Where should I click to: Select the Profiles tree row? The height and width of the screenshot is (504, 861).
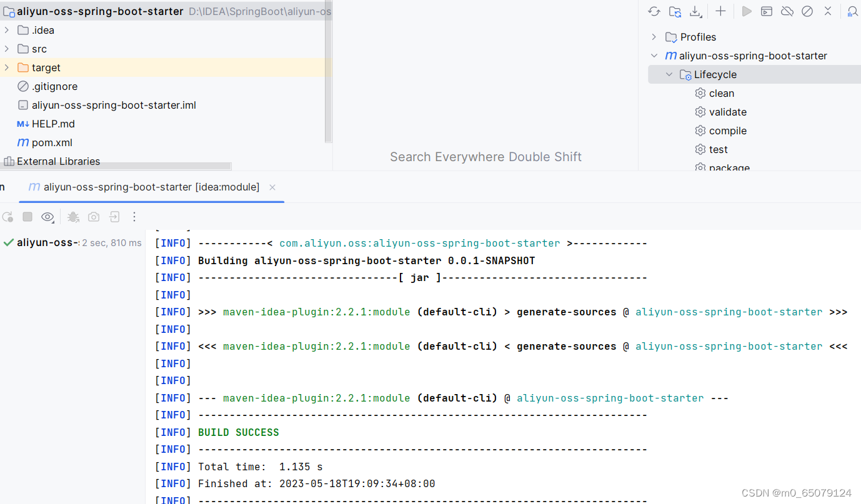(x=754, y=37)
